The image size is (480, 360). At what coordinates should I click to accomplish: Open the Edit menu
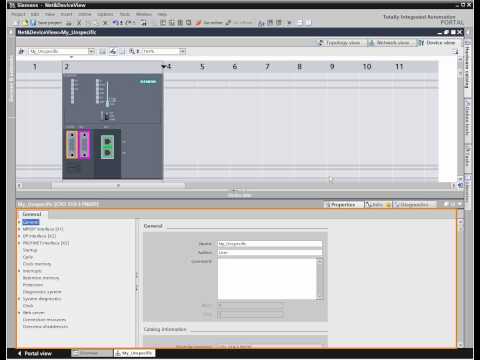[x=35, y=14]
